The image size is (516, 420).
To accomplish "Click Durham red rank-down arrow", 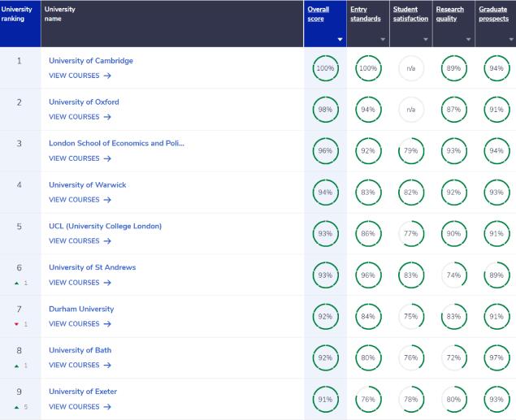I will point(17,324).
